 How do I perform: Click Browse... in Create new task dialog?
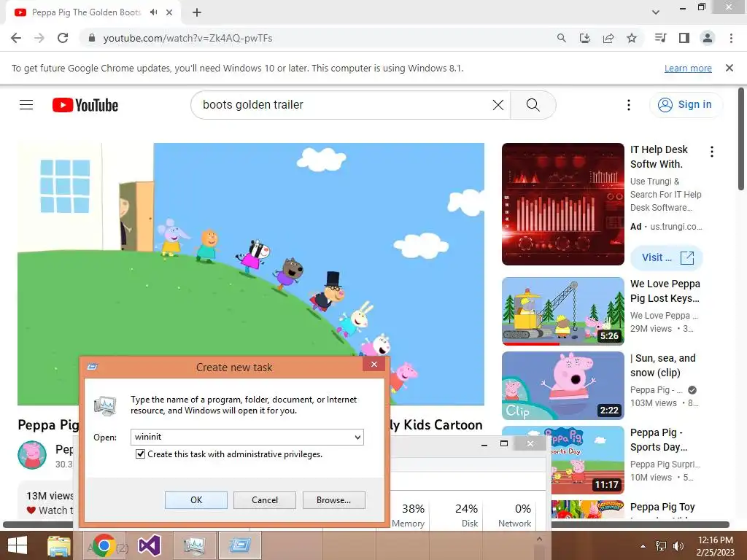pyautogui.click(x=334, y=500)
